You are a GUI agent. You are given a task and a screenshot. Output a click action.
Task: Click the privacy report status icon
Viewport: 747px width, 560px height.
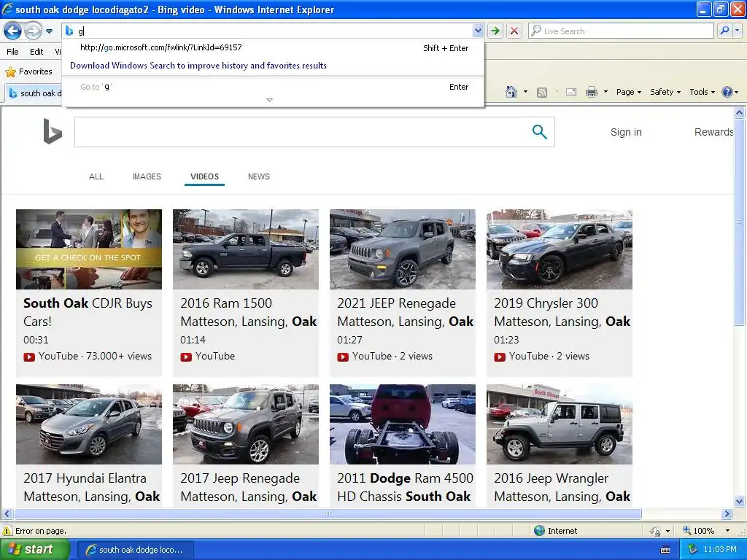point(656,531)
